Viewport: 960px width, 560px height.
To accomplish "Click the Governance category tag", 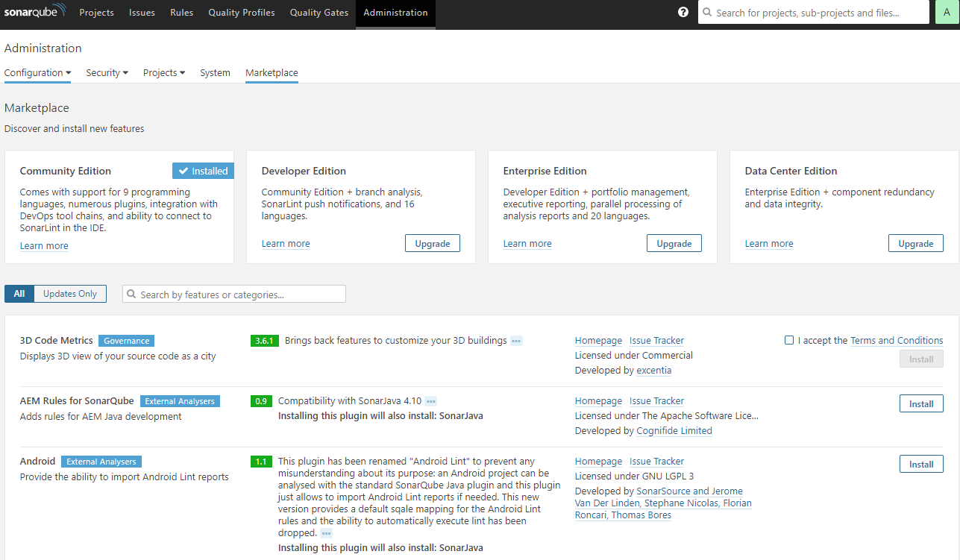I will click(x=126, y=341).
